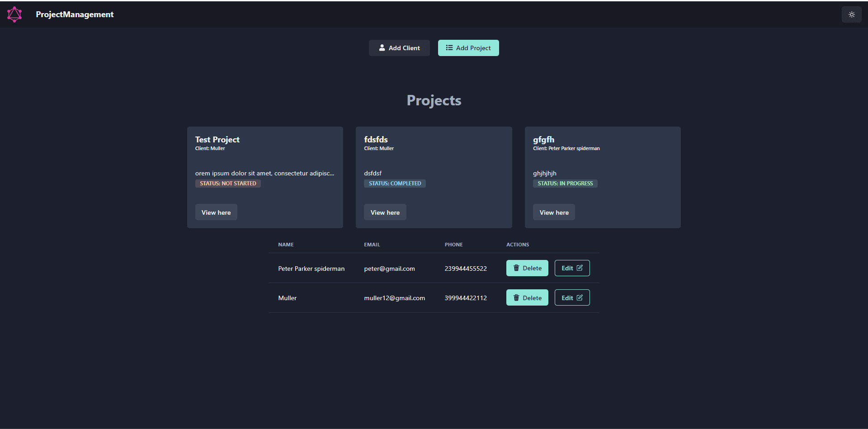Click the ProjectManagement title
The height and width of the screenshot is (429, 868).
point(75,14)
